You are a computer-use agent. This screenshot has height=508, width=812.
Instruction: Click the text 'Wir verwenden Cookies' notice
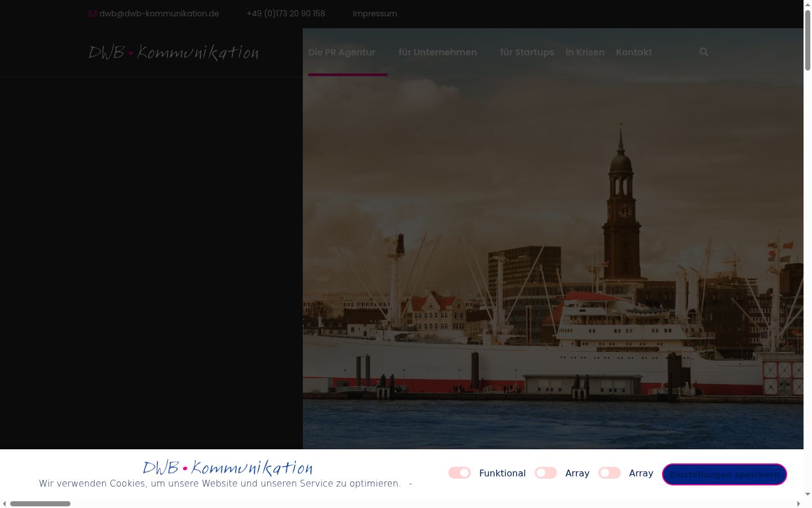coord(220,483)
